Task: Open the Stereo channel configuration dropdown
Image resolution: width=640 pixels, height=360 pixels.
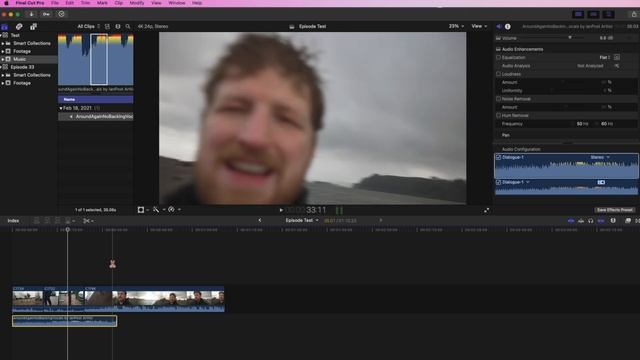Action: point(600,157)
